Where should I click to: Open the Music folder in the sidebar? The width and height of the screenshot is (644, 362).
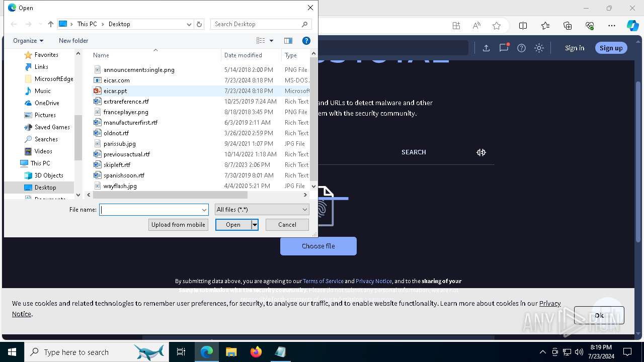point(42,91)
